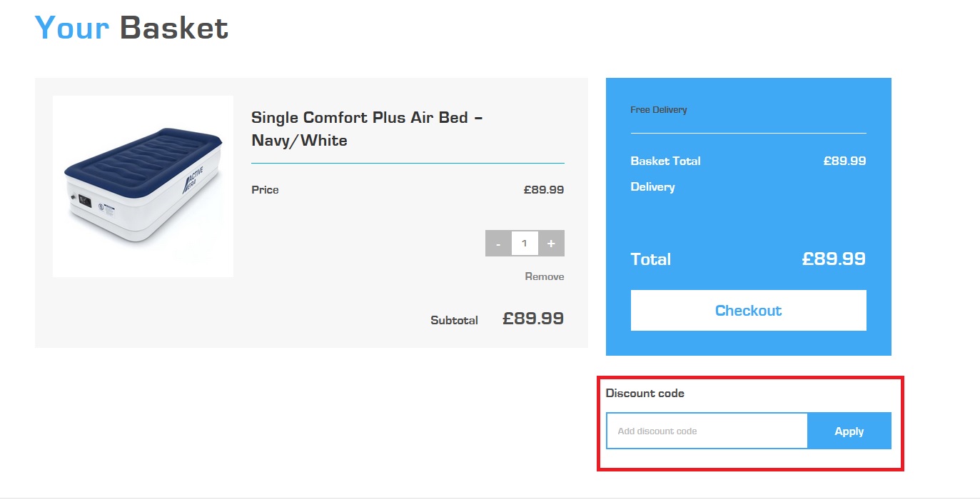Open Single Comfort Plus Air Bed title

[x=368, y=129]
